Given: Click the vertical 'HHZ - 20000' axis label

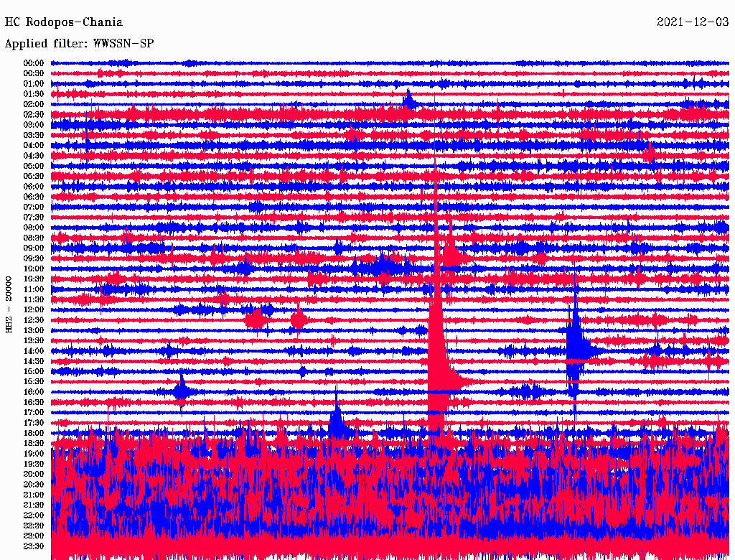Looking at the screenshot, I should pyautogui.click(x=9, y=304).
